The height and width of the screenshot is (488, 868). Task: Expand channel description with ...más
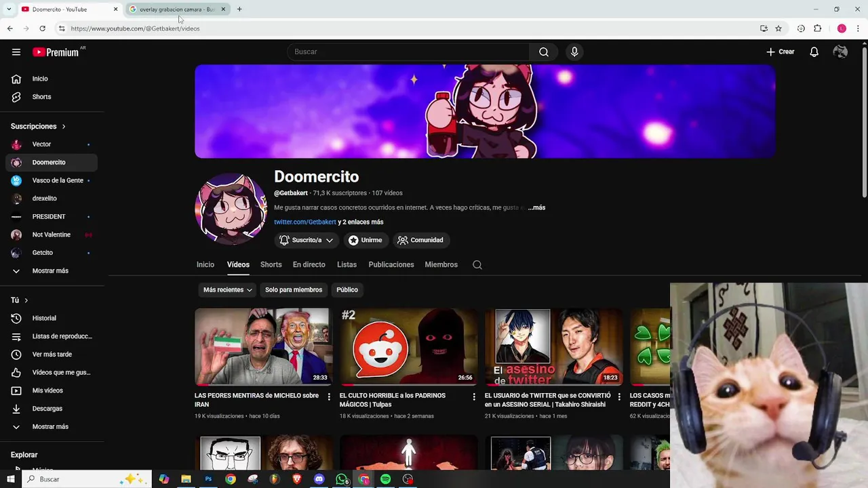click(x=536, y=207)
